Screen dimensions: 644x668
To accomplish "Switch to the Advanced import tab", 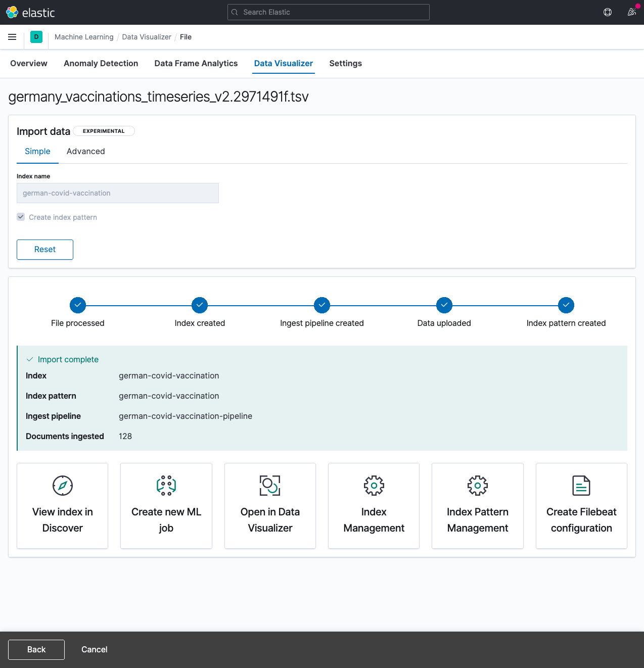I will pyautogui.click(x=86, y=151).
